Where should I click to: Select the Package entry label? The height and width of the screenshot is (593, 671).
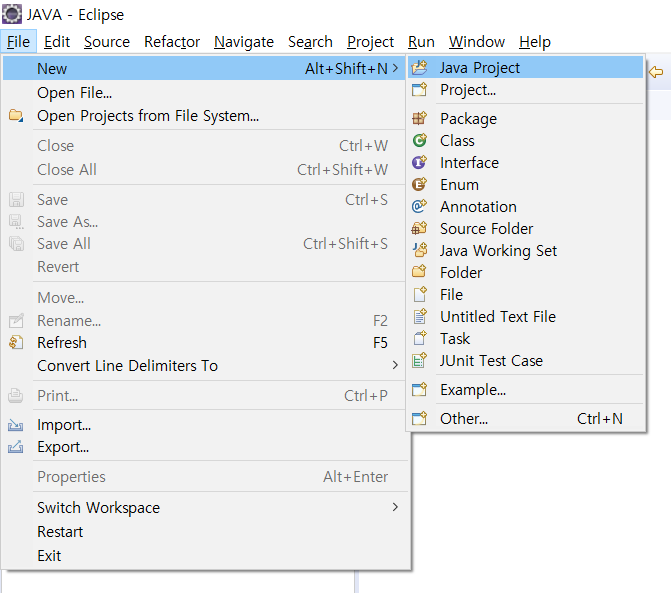pos(469,119)
